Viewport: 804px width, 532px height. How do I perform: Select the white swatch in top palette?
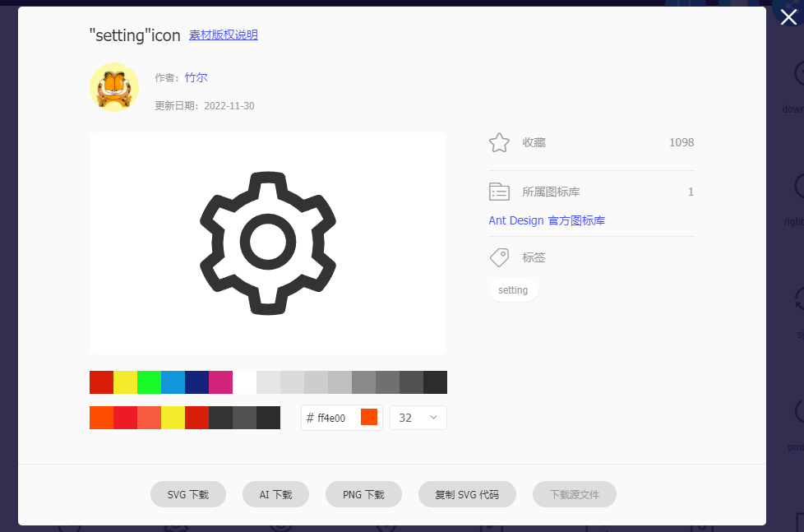click(244, 382)
